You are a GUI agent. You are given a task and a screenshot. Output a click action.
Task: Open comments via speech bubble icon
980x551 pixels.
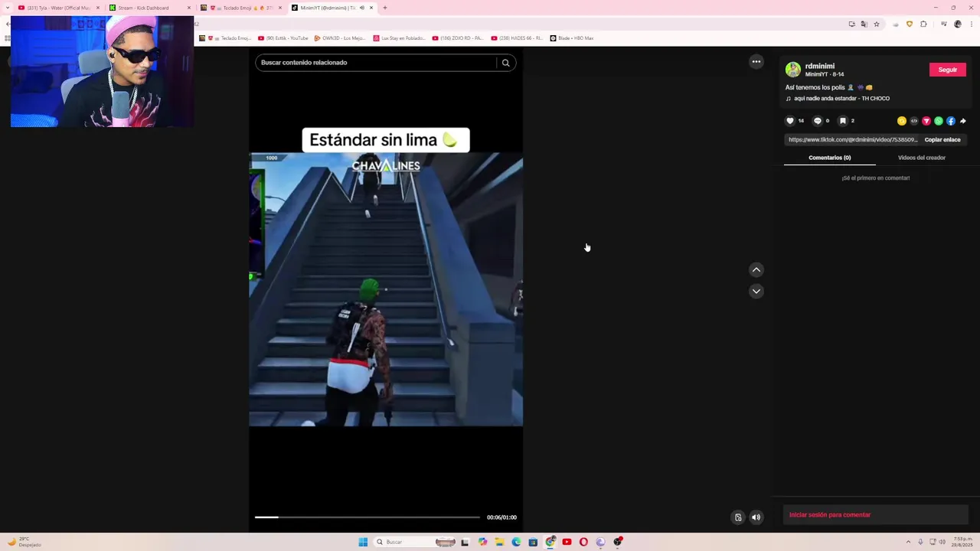coord(817,121)
